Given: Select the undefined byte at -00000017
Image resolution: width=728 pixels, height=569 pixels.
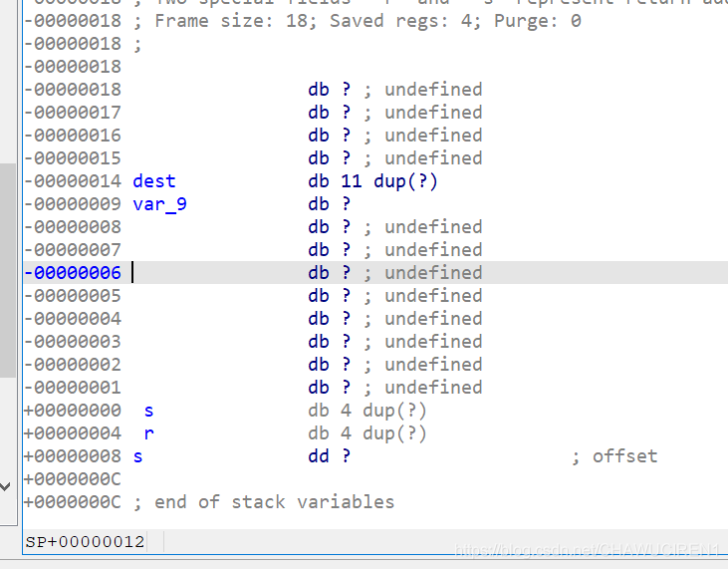Looking at the screenshot, I should tap(394, 113).
